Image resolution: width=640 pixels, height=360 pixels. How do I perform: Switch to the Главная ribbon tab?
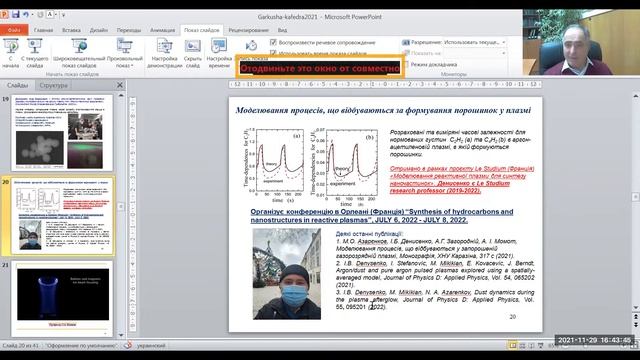(43, 30)
